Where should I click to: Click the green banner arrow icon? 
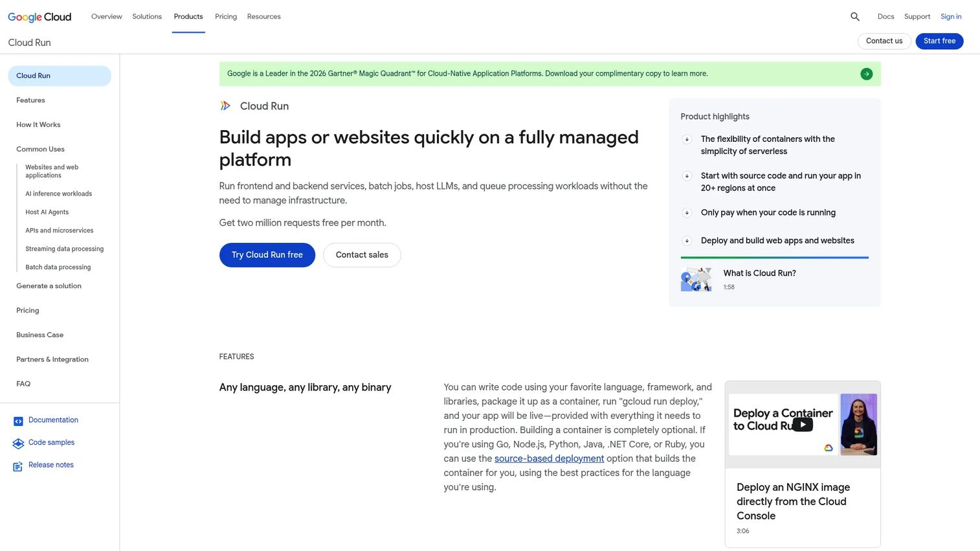click(x=866, y=74)
